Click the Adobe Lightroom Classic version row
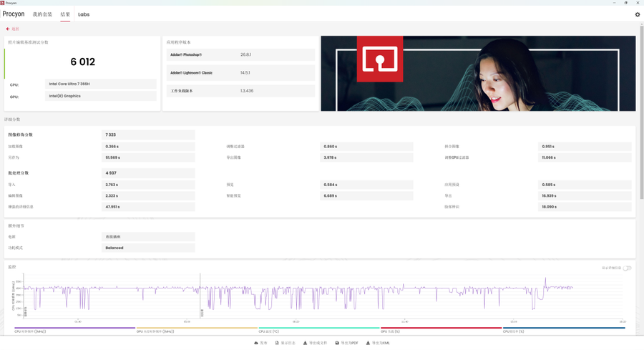The image size is (644, 350). pyautogui.click(x=240, y=73)
